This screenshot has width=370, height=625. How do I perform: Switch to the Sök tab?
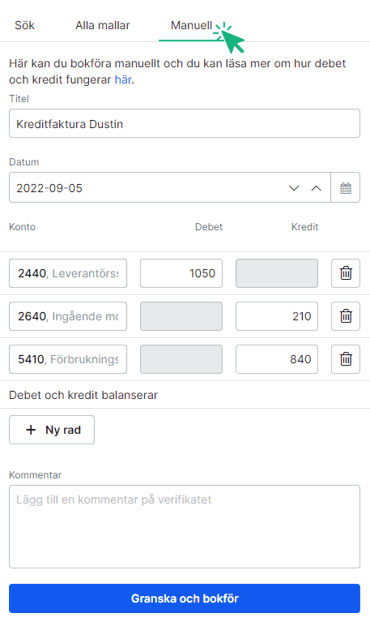click(x=25, y=26)
